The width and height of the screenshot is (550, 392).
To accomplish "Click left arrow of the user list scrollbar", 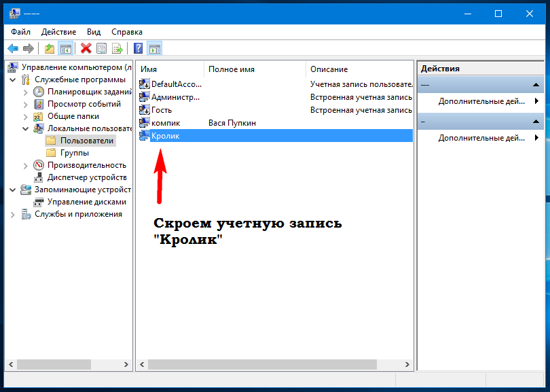I will point(142,364).
